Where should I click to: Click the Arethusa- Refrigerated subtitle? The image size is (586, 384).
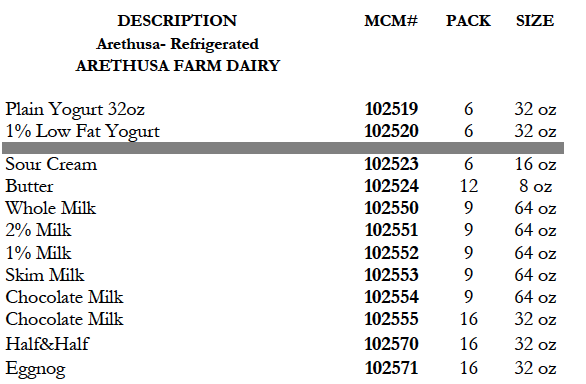178,44
